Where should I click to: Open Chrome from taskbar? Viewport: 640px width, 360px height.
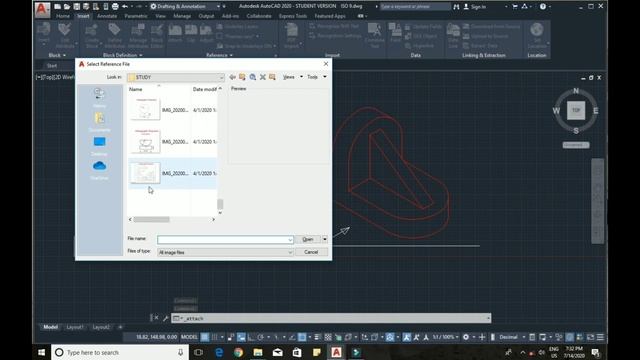[x=238, y=352]
